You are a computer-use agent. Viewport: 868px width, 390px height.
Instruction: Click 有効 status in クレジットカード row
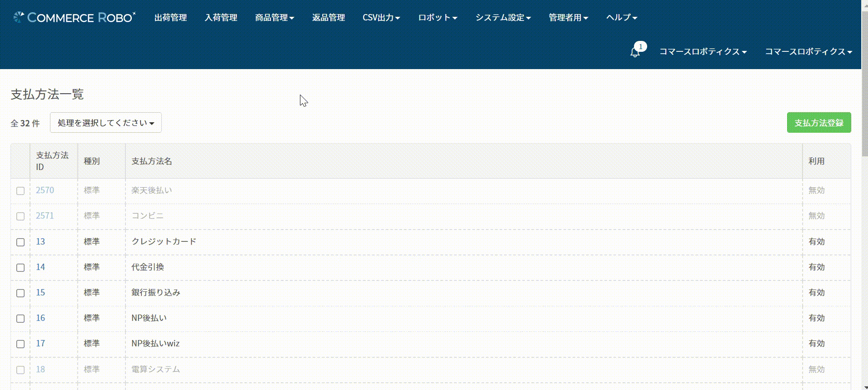pyautogui.click(x=816, y=241)
